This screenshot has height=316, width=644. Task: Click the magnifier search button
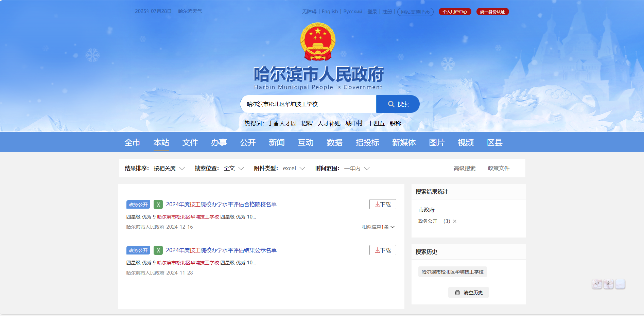coord(398,104)
